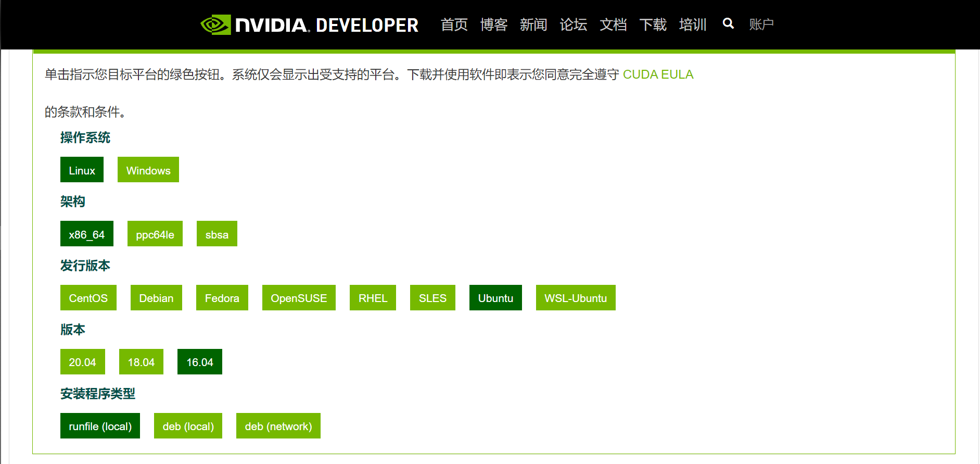The image size is (980, 464).
Task: Open the search magnifier icon
Action: click(x=728, y=23)
